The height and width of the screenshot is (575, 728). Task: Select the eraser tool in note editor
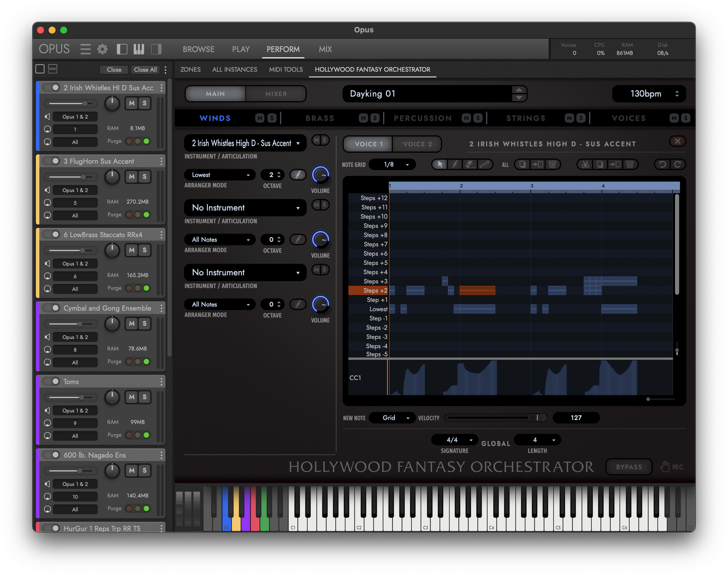point(470,164)
